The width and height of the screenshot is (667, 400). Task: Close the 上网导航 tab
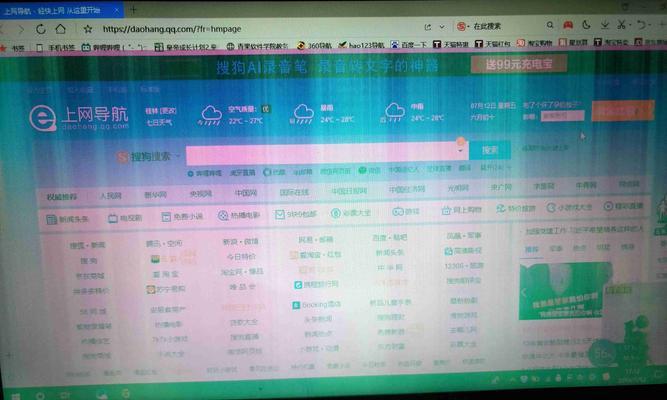click(x=117, y=10)
